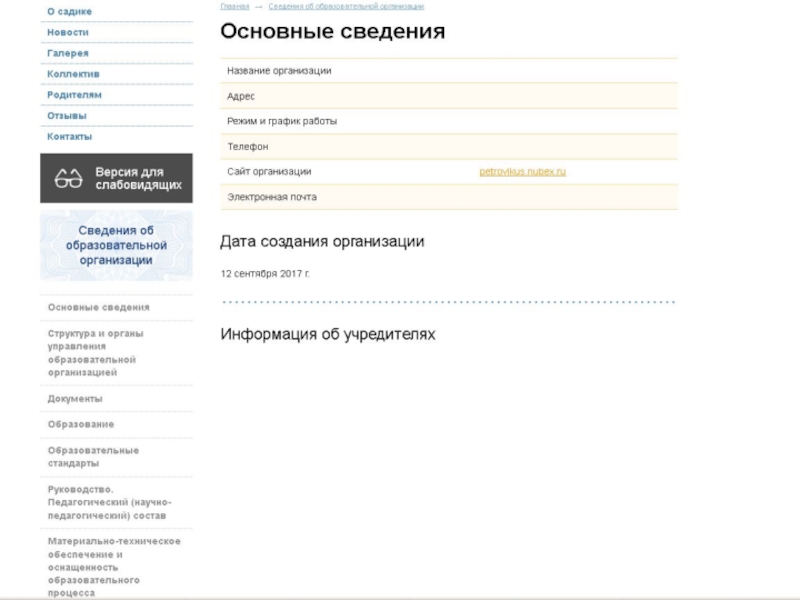Open 'Основные сведения' in the submenu

point(99,307)
